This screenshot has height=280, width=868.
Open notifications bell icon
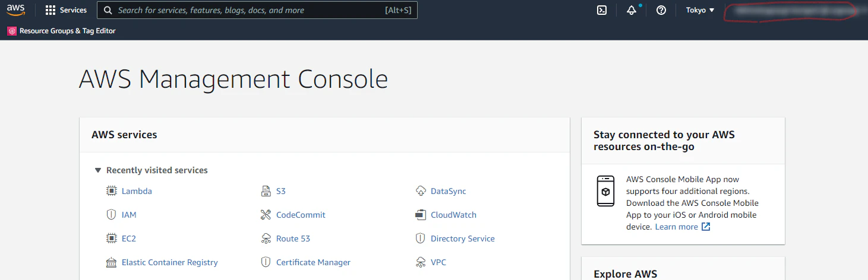632,10
